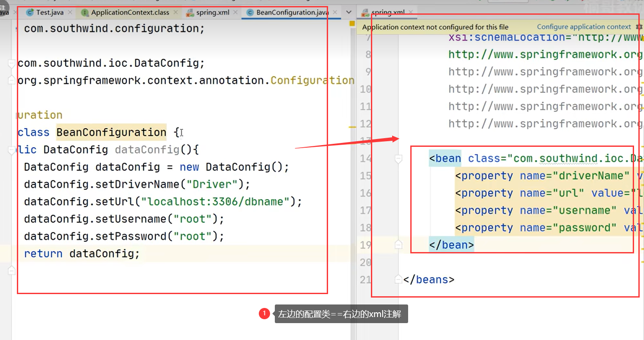Image resolution: width=644 pixels, height=340 pixels.
Task: Click the gutter marker beside the </bean> line
Action: click(x=398, y=245)
